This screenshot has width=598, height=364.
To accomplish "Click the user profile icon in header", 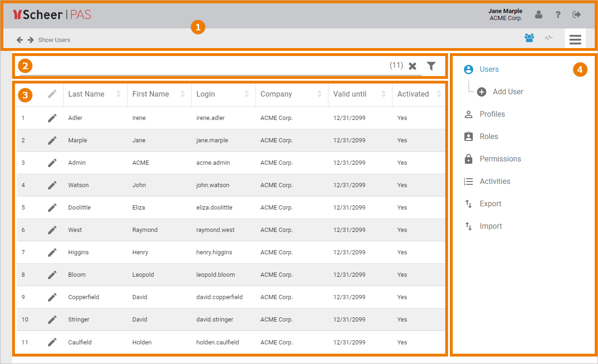I will (539, 14).
